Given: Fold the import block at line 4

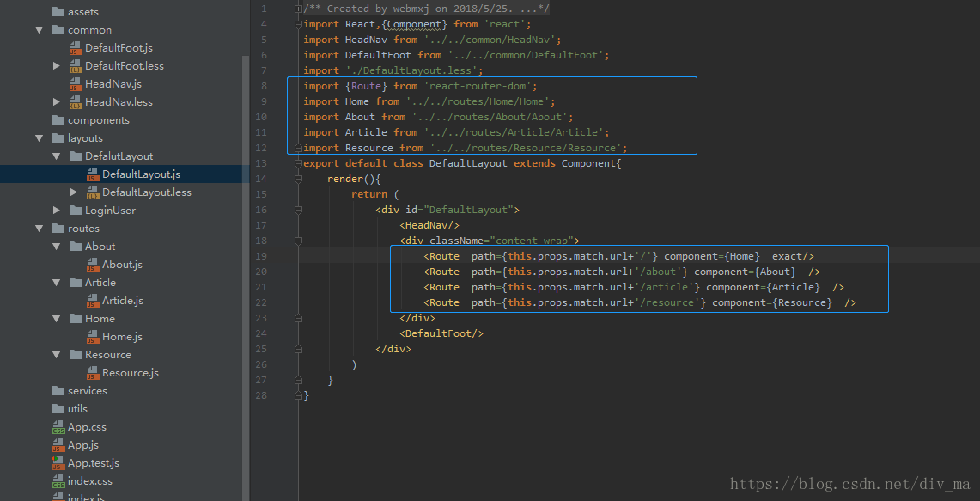Looking at the screenshot, I should pos(298,24).
